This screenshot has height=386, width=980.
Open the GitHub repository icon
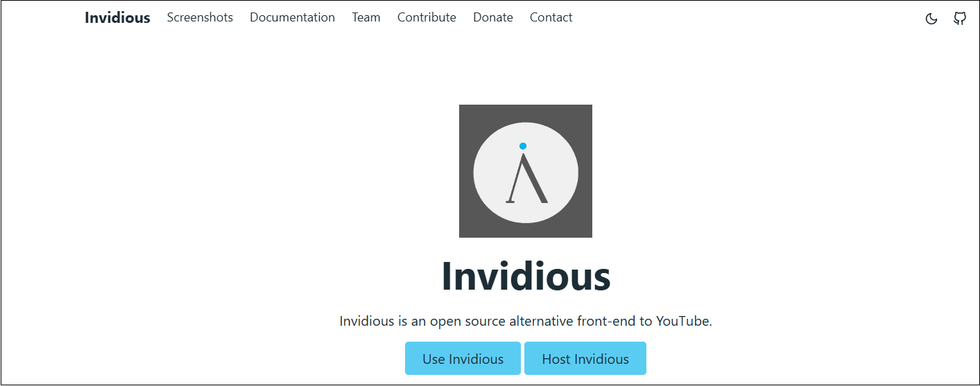960,19
